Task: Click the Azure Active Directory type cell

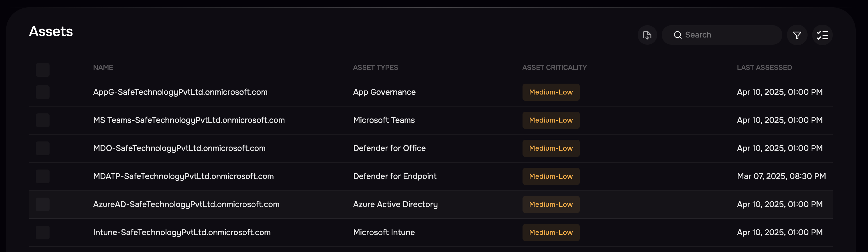Action: pyautogui.click(x=395, y=204)
